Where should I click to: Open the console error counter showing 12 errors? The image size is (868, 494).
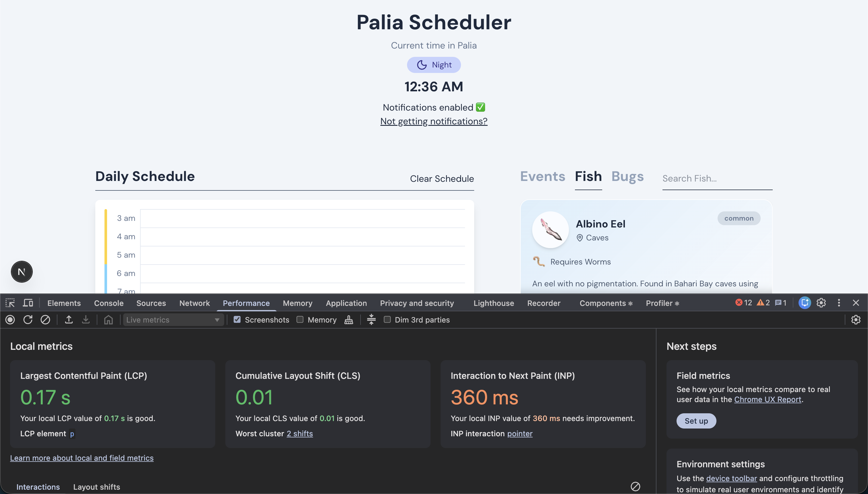(x=743, y=303)
